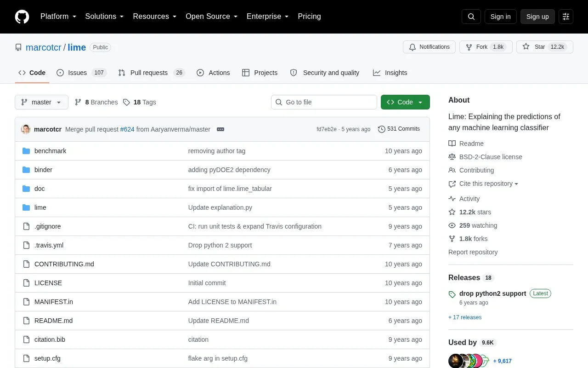The image size is (588, 368).
Task: Click the Activity pulse icon
Action: click(452, 199)
